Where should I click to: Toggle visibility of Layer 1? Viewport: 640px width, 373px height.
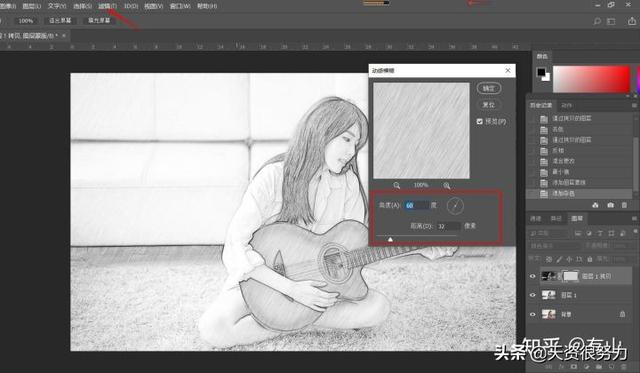[x=533, y=295]
